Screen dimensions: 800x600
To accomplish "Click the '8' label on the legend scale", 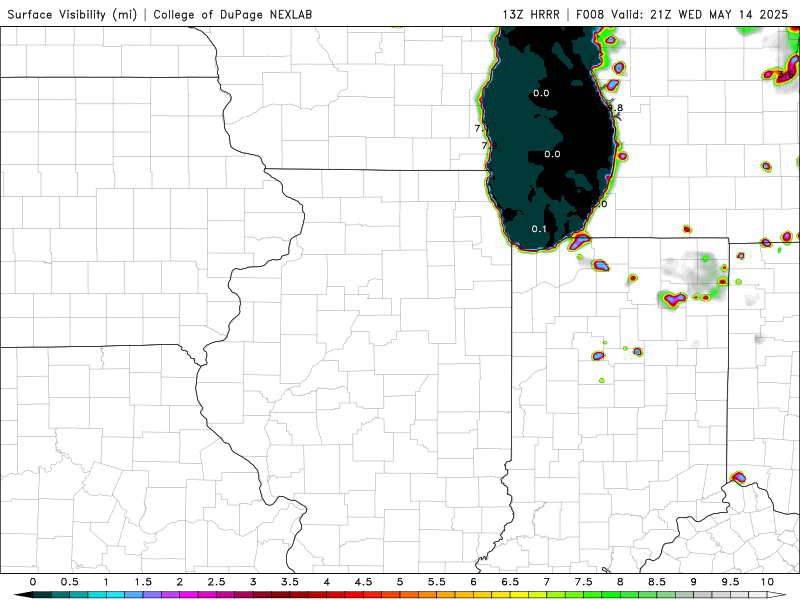I will point(620,582).
